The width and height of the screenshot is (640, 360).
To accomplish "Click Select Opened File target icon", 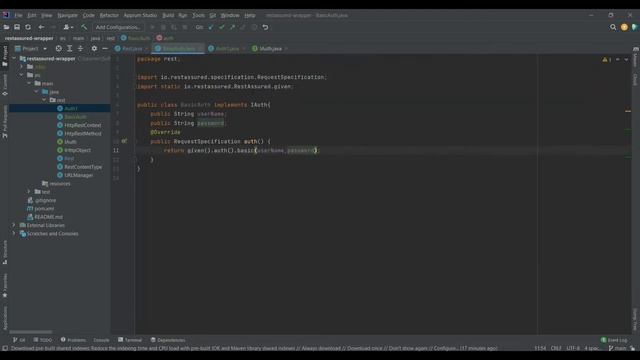I will coord(59,49).
